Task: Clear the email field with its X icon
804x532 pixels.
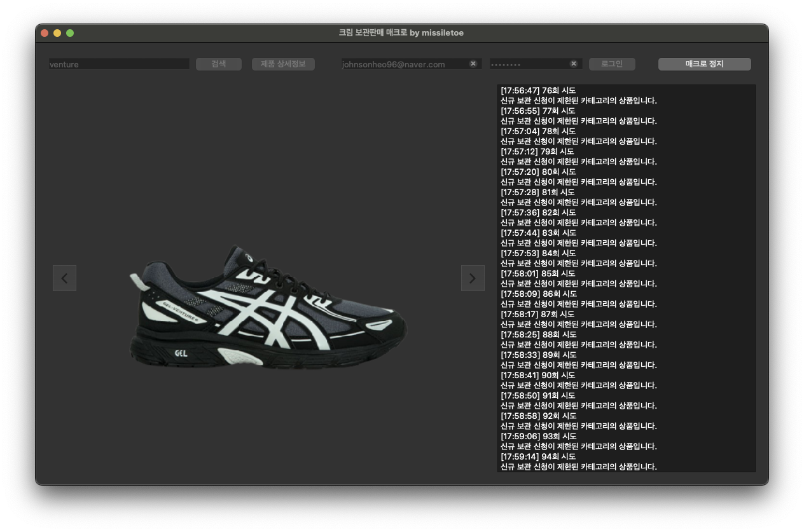Action: 473,64
